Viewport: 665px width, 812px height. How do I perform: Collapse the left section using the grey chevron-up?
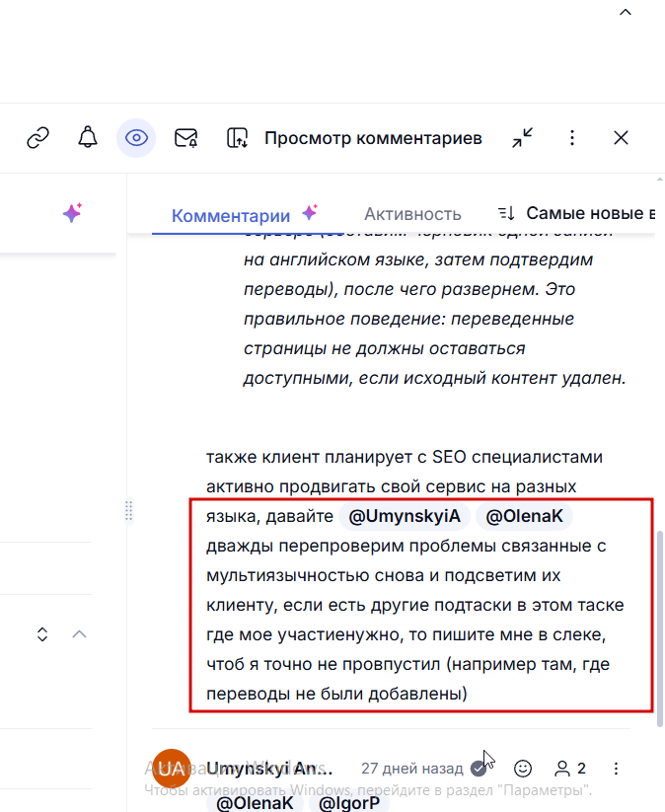coord(79,633)
